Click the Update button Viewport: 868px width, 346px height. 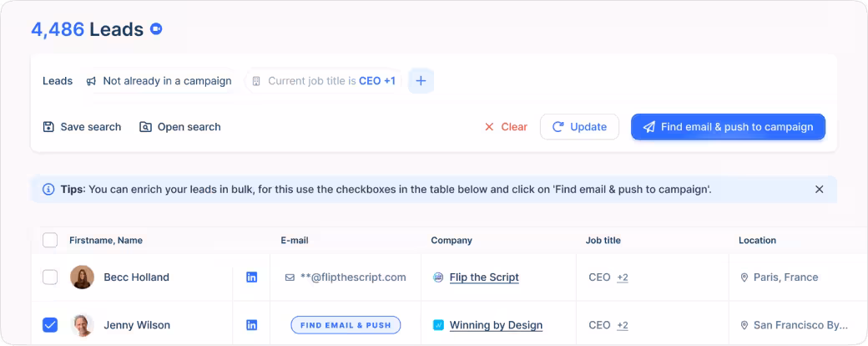(579, 127)
